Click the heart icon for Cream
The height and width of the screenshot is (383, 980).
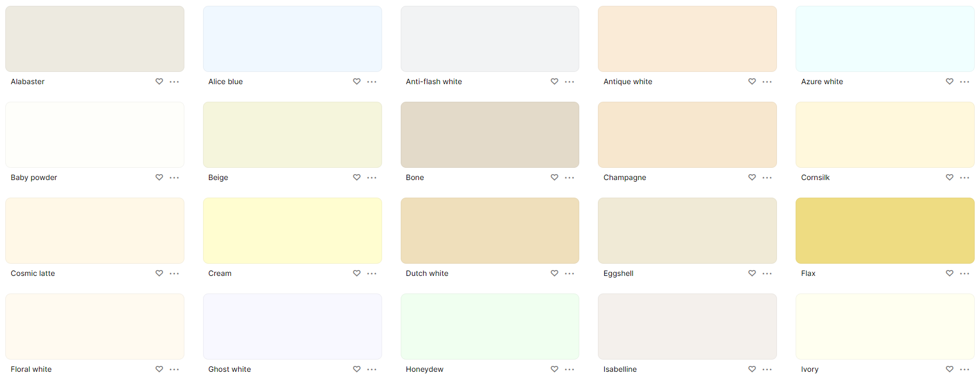tap(357, 273)
